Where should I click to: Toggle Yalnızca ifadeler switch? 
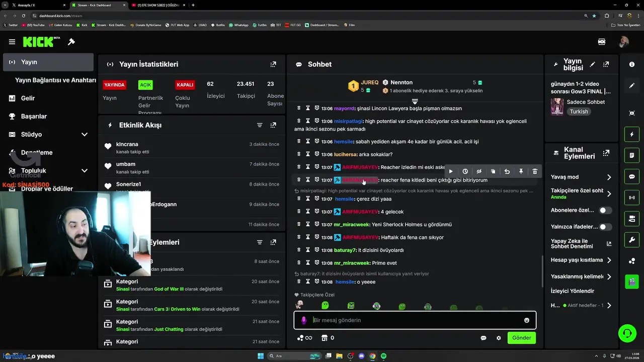tap(605, 227)
